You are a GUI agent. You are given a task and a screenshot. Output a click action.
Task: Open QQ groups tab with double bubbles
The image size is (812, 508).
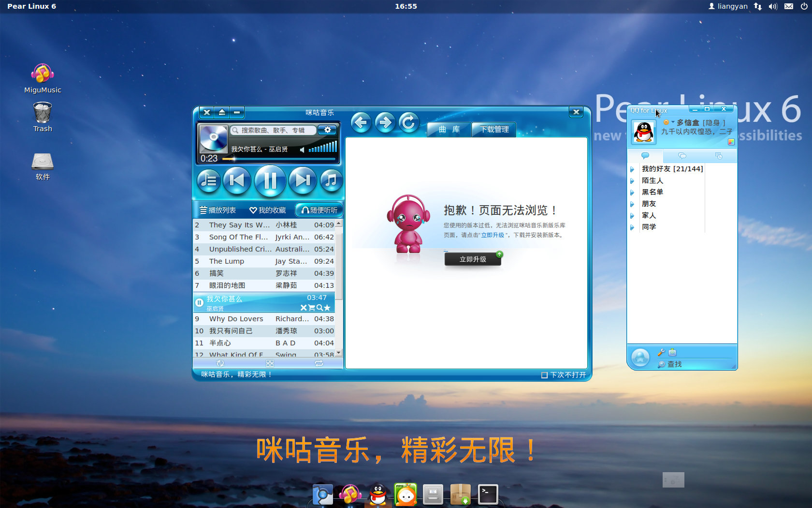pos(682,156)
